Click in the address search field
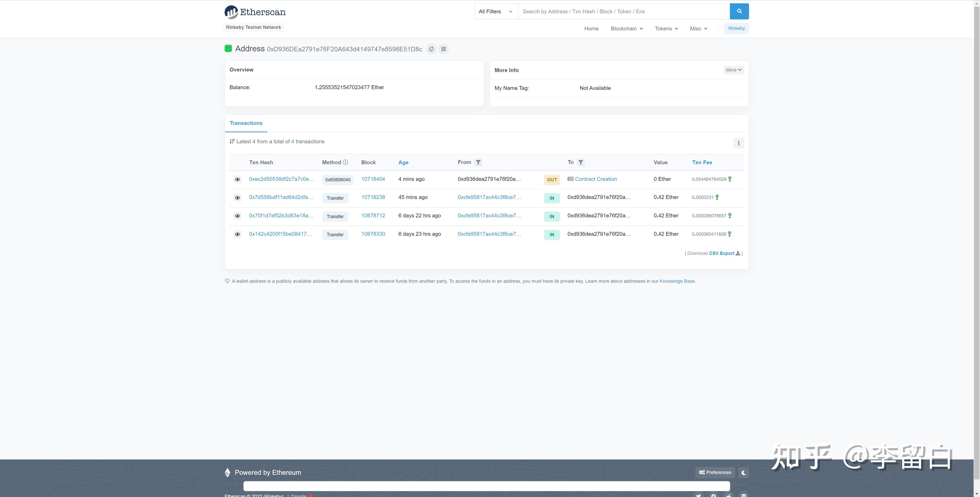 624,11
